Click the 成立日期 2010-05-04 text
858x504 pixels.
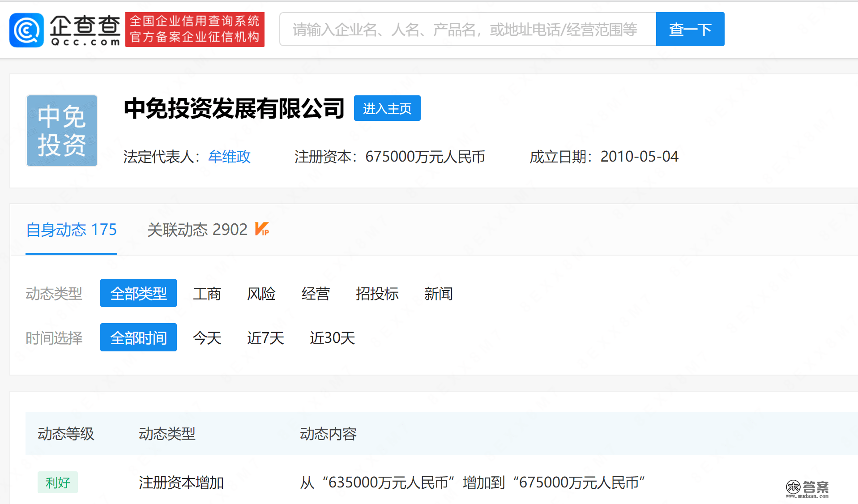click(x=604, y=157)
